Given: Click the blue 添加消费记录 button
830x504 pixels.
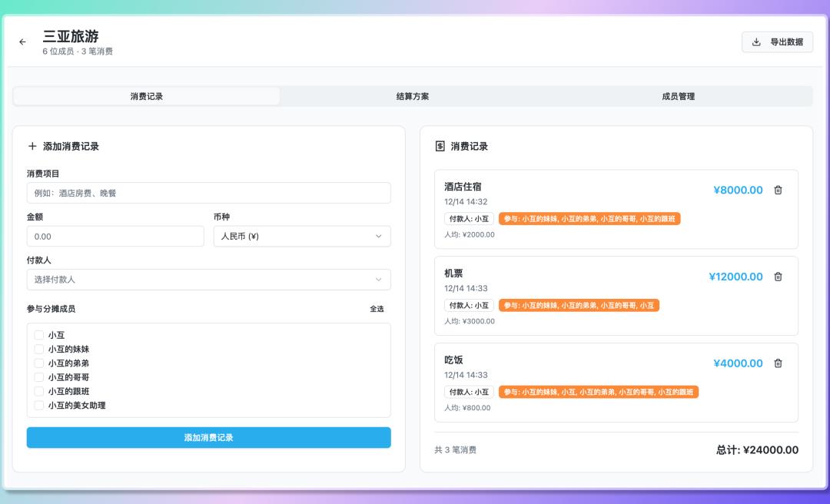Looking at the screenshot, I should pyautogui.click(x=208, y=437).
